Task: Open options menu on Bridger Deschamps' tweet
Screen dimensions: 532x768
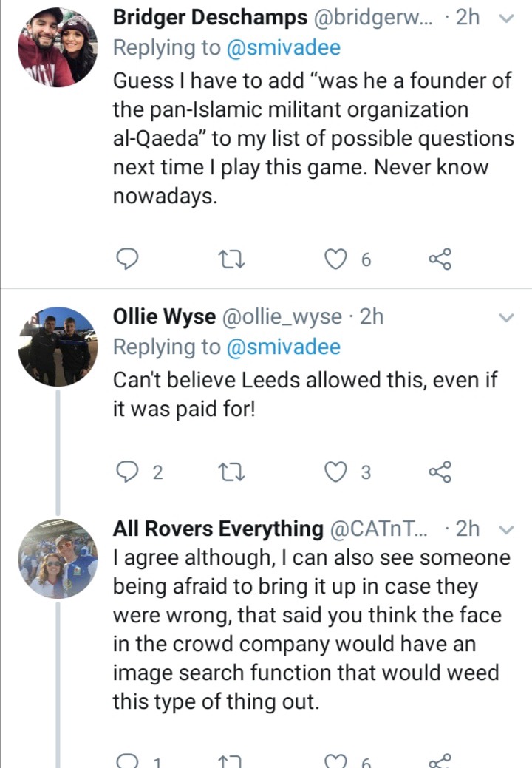Action: (x=507, y=20)
